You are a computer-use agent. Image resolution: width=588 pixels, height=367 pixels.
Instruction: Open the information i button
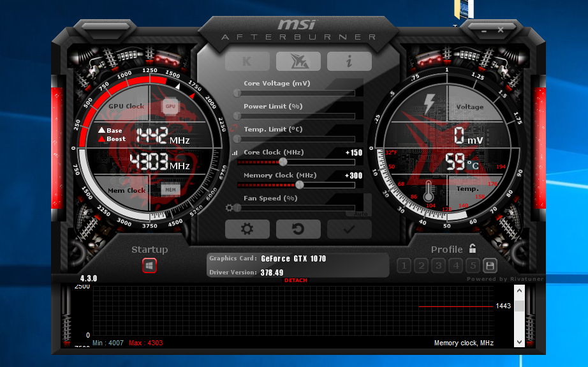pyautogui.click(x=349, y=61)
